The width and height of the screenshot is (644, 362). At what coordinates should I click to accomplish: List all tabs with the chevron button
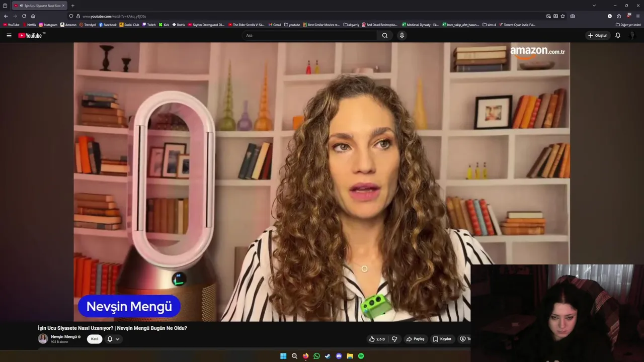[594, 6]
